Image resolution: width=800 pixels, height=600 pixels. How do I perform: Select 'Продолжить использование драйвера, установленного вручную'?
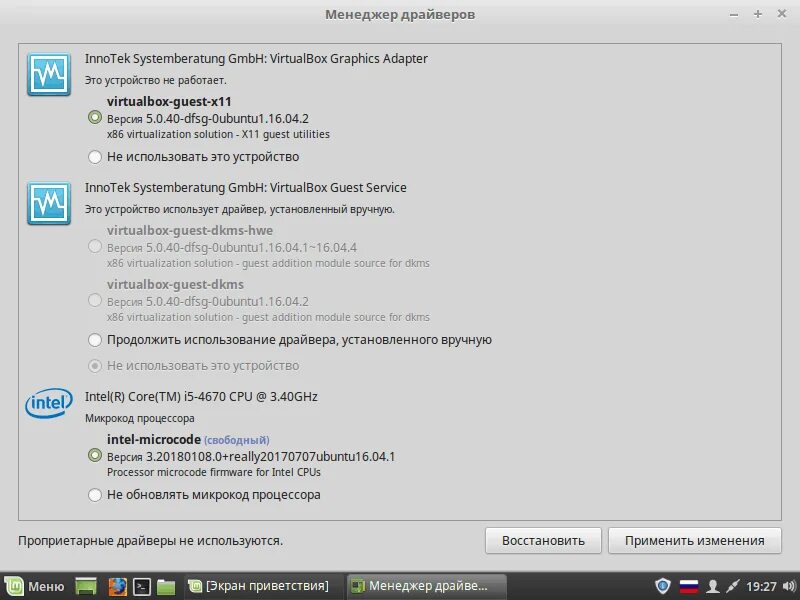(95, 340)
